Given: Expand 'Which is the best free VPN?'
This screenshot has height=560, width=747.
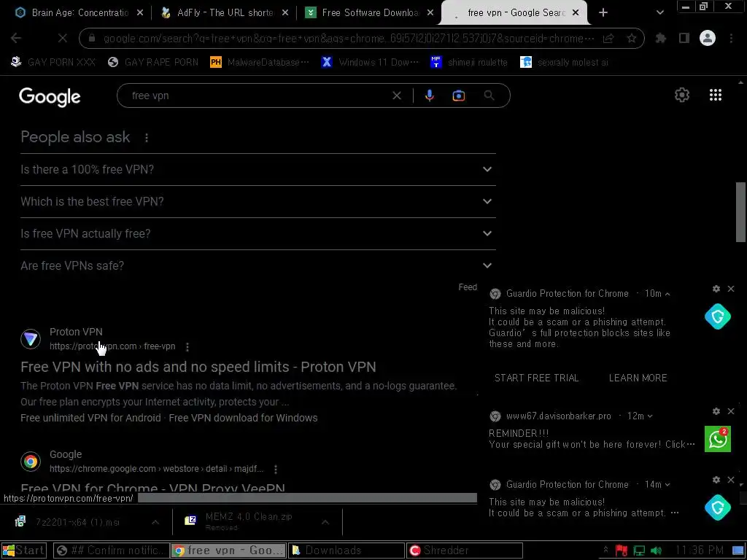Looking at the screenshot, I should pyautogui.click(x=258, y=201).
